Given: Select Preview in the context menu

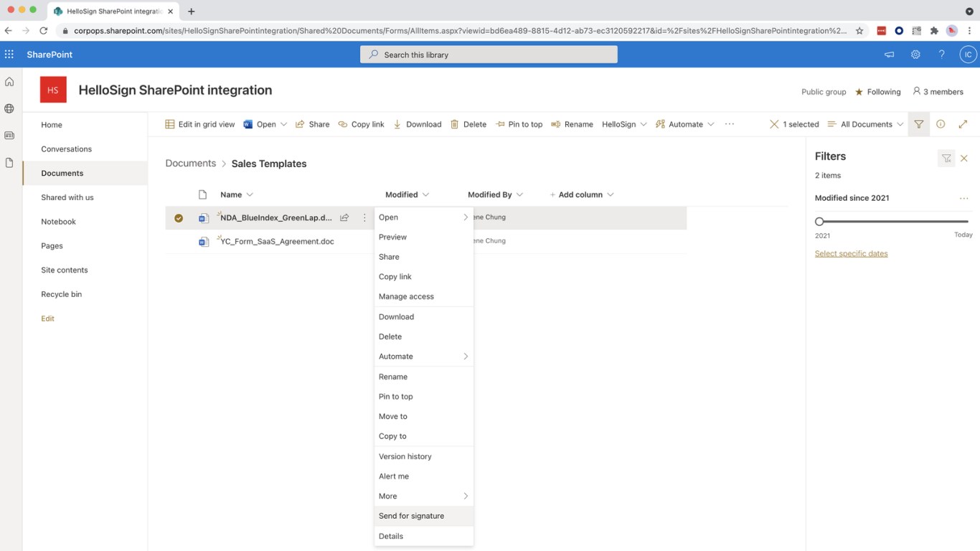Looking at the screenshot, I should pyautogui.click(x=424, y=237).
